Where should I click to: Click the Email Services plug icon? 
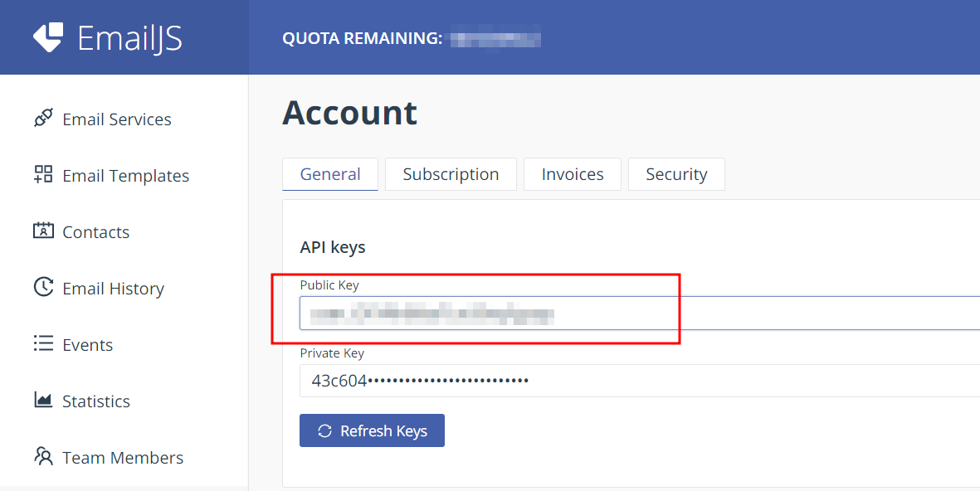pyautogui.click(x=43, y=119)
